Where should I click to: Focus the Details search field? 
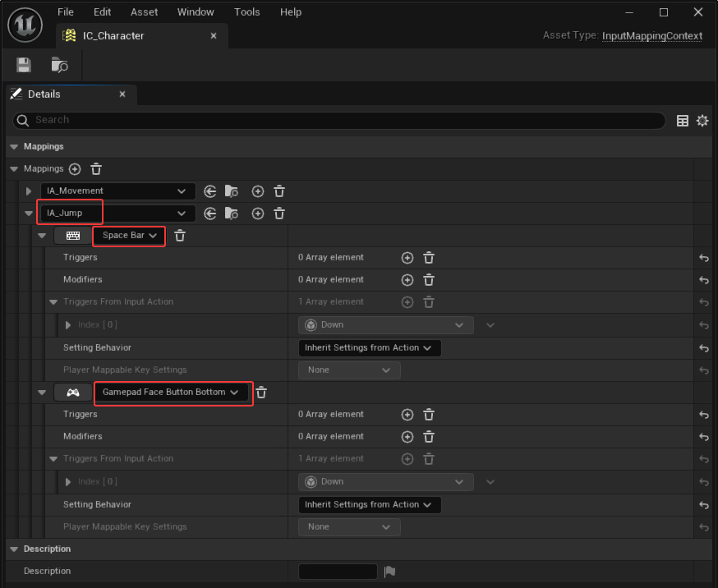(338, 120)
